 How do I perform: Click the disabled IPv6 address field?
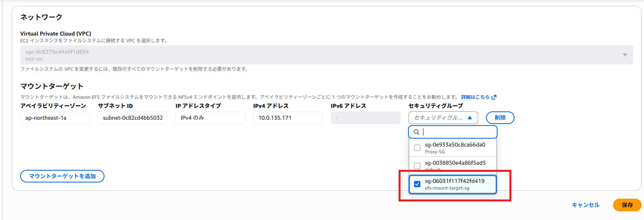[365, 118]
